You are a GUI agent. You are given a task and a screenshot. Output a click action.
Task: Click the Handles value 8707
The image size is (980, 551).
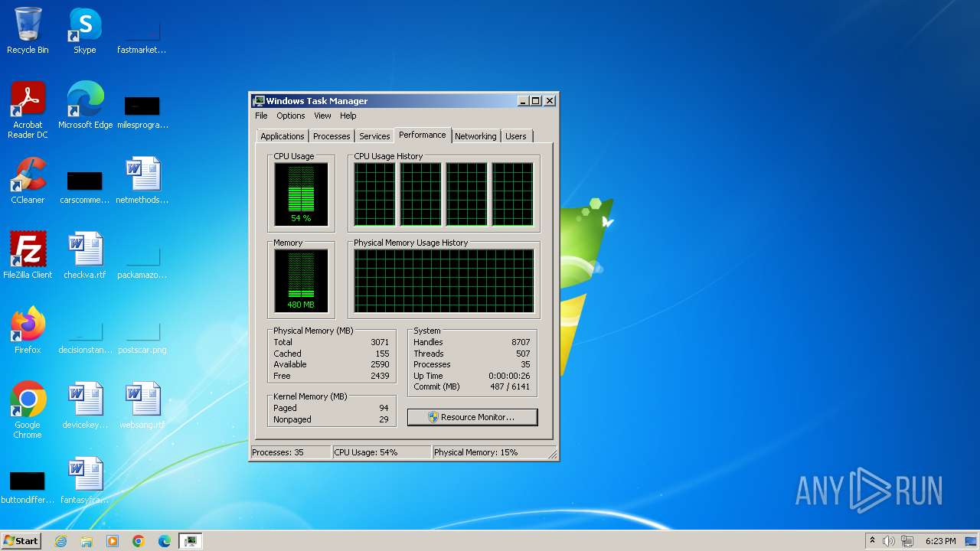tap(521, 342)
